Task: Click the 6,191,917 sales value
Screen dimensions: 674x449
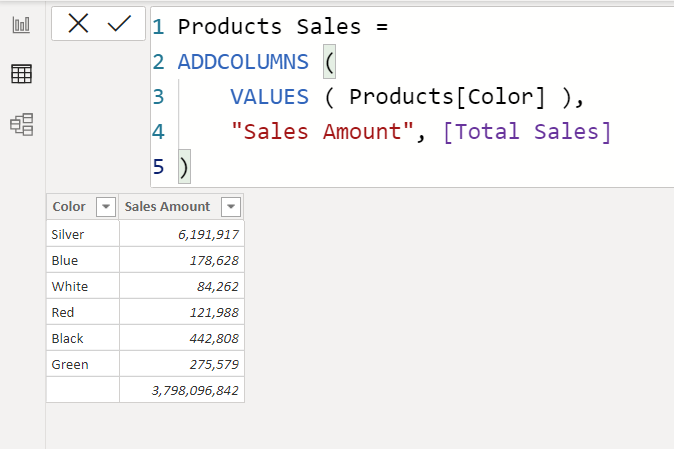Action: [x=208, y=235]
